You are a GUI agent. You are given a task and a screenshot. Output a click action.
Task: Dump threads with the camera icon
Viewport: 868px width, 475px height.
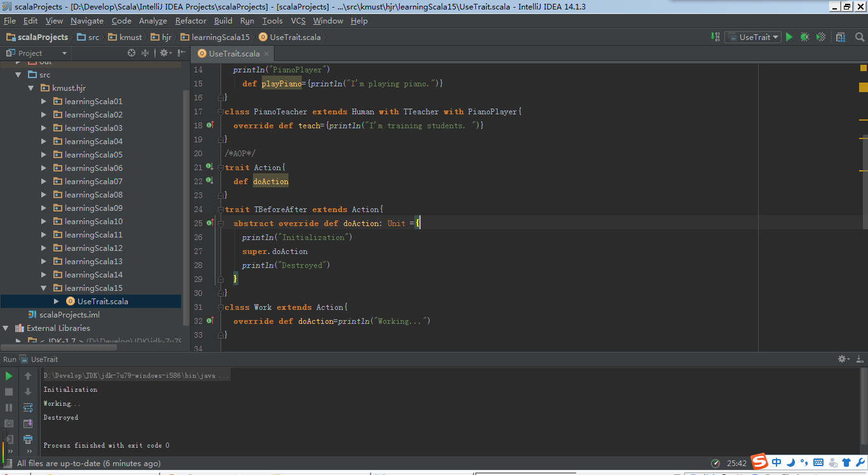(9, 424)
